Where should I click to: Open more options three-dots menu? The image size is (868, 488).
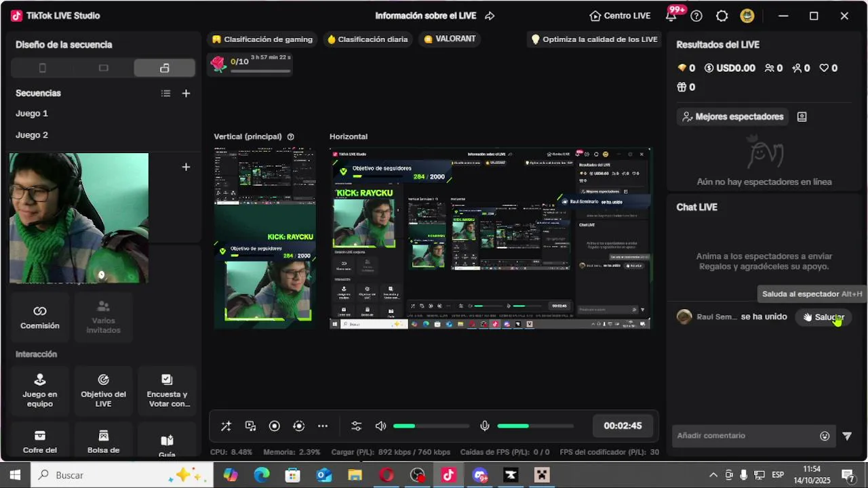[323, 426]
